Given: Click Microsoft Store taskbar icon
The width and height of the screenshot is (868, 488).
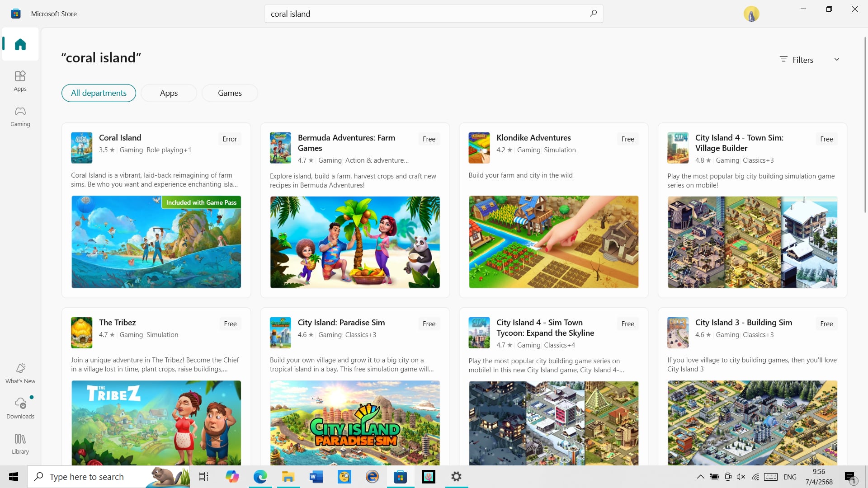Looking at the screenshot, I should (400, 477).
